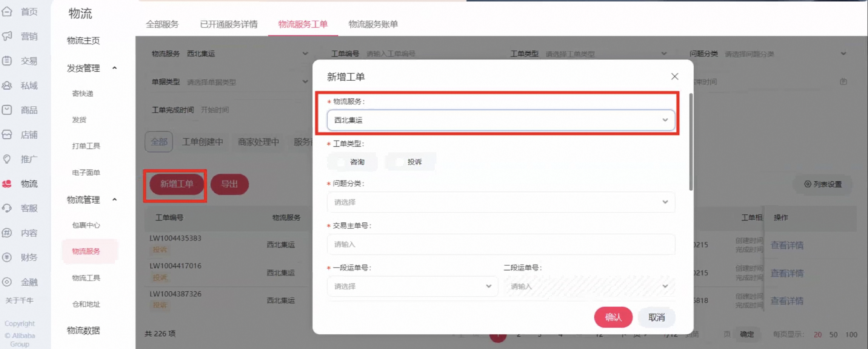Click the 取消 button in dialog
Viewport: 868px width, 349px height.
(657, 317)
